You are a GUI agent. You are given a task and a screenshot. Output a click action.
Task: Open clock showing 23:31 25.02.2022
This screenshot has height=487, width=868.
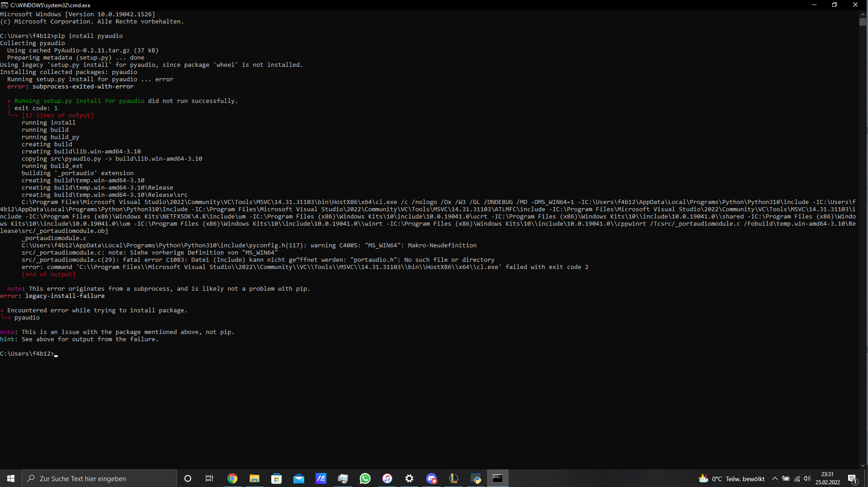[827, 478]
